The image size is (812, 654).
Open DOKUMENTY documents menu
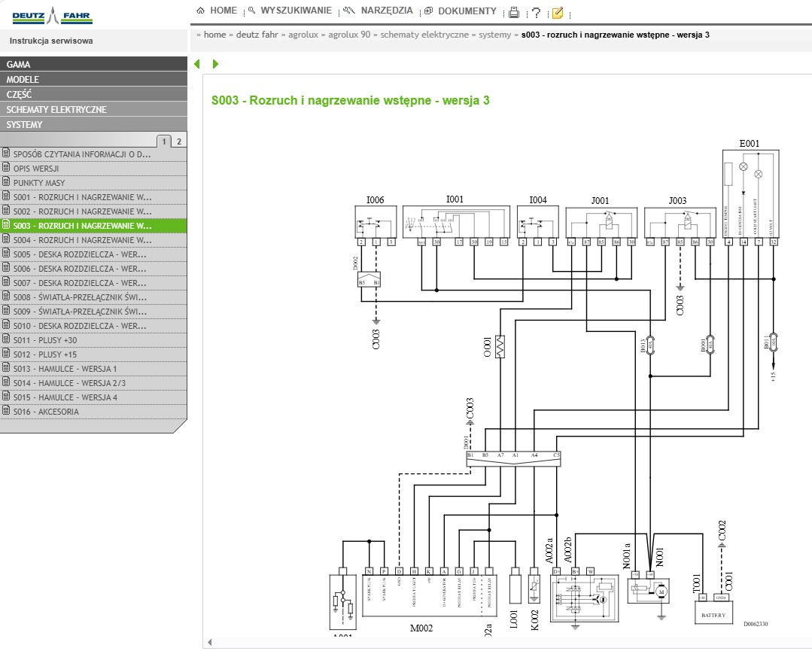click(x=467, y=11)
